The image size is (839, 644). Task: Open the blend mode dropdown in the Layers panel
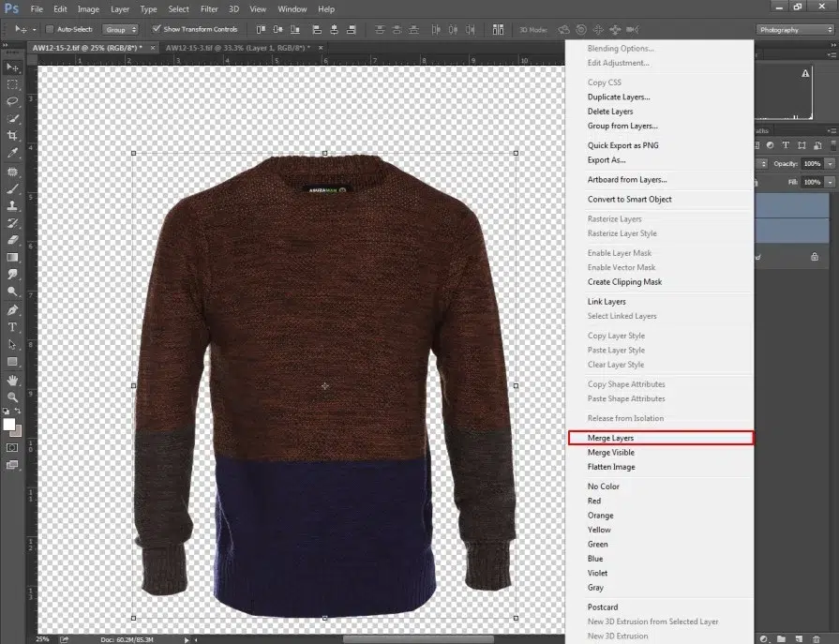point(763,164)
